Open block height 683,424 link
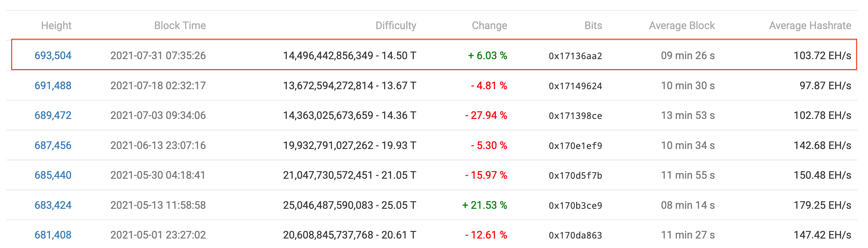The width and height of the screenshot is (868, 248). point(53,205)
